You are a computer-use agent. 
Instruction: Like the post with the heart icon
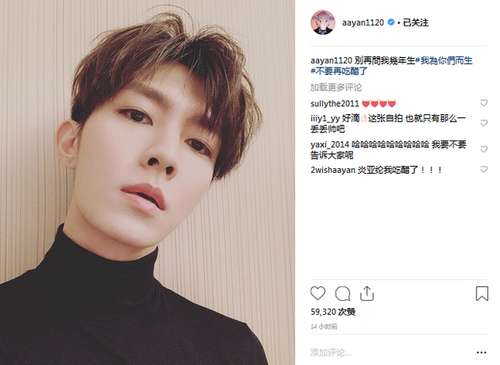tap(318, 293)
